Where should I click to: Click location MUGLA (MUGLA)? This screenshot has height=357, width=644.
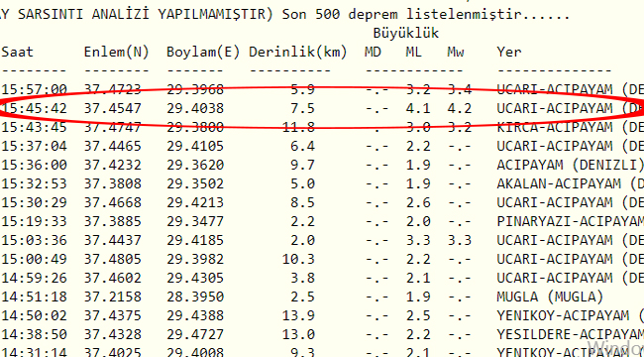pos(550,297)
